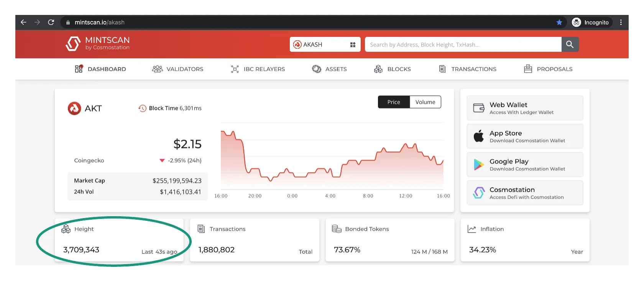Switch chart to Volume view

click(425, 102)
